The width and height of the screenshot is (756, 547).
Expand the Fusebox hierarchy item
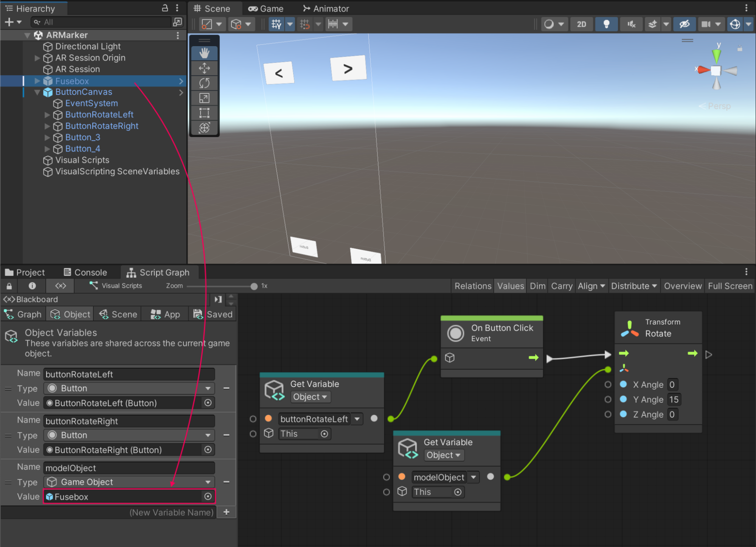pyautogui.click(x=37, y=81)
